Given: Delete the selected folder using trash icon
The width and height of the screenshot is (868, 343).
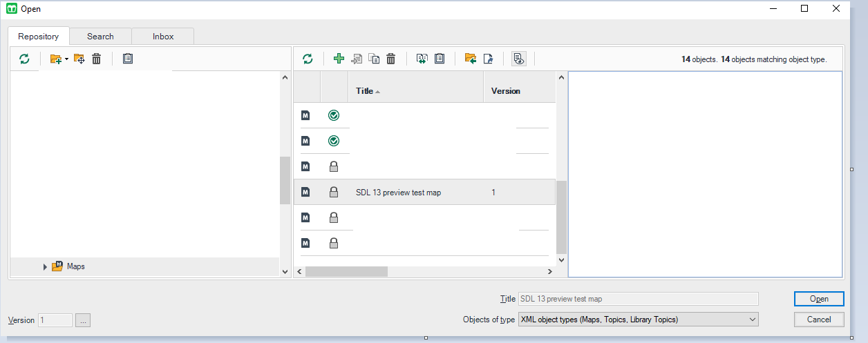Looking at the screenshot, I should coord(97,59).
